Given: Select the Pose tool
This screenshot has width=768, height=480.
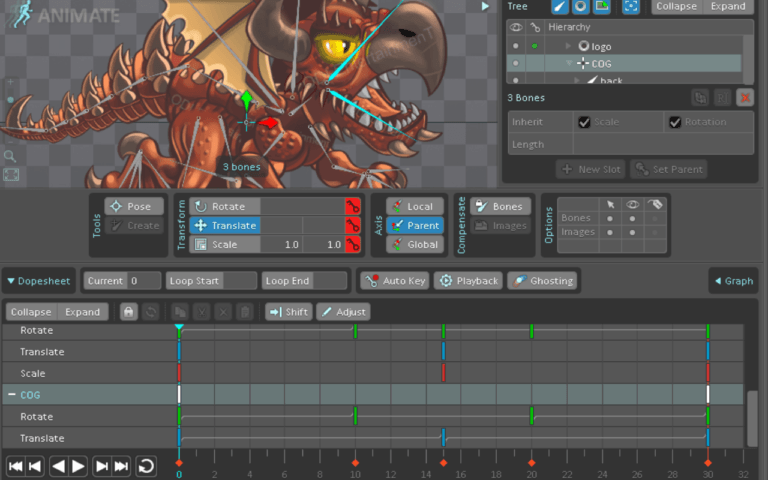Looking at the screenshot, I should click(x=134, y=206).
